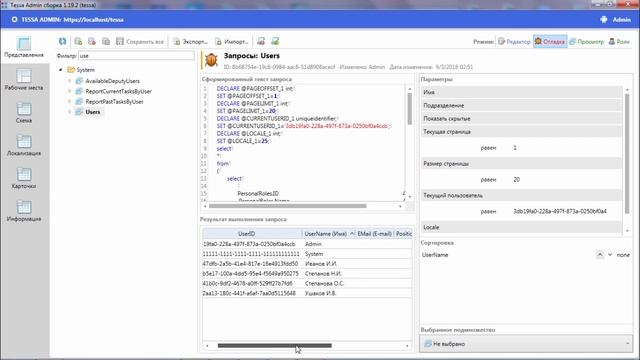
Task: Expand the ReportCurrentTasksByUser tree node
Action: (70, 91)
